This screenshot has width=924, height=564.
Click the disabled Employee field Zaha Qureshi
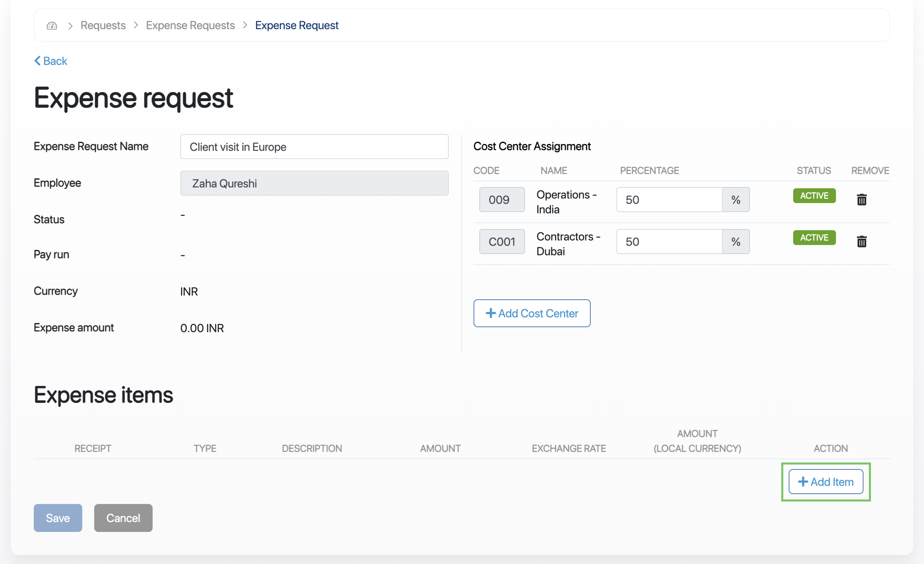pos(314,183)
